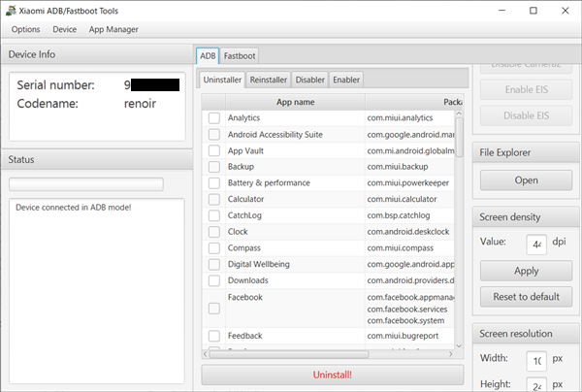Minimize the Xiaomi ADB/Fastboot Tools window

point(501,11)
